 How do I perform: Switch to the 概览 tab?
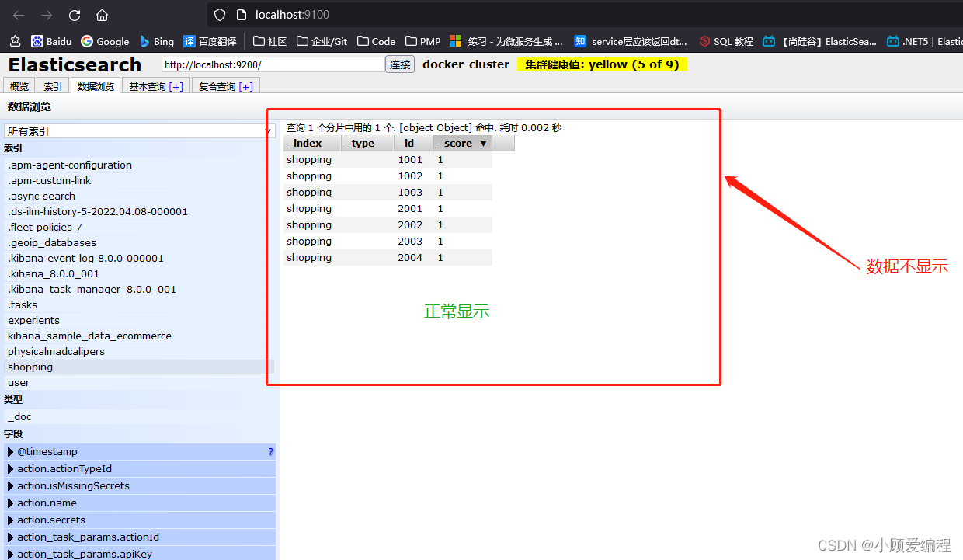click(x=19, y=86)
